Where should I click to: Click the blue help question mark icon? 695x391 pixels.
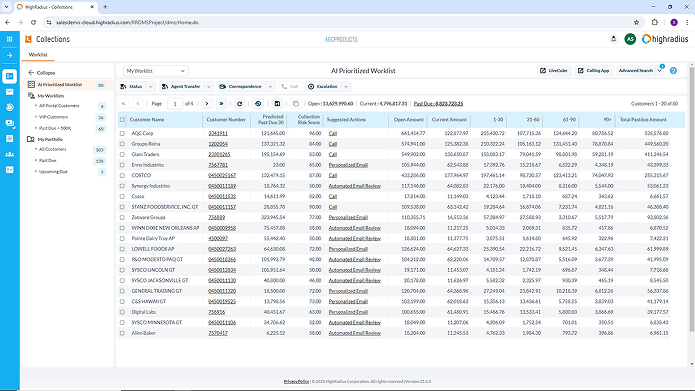click(673, 70)
